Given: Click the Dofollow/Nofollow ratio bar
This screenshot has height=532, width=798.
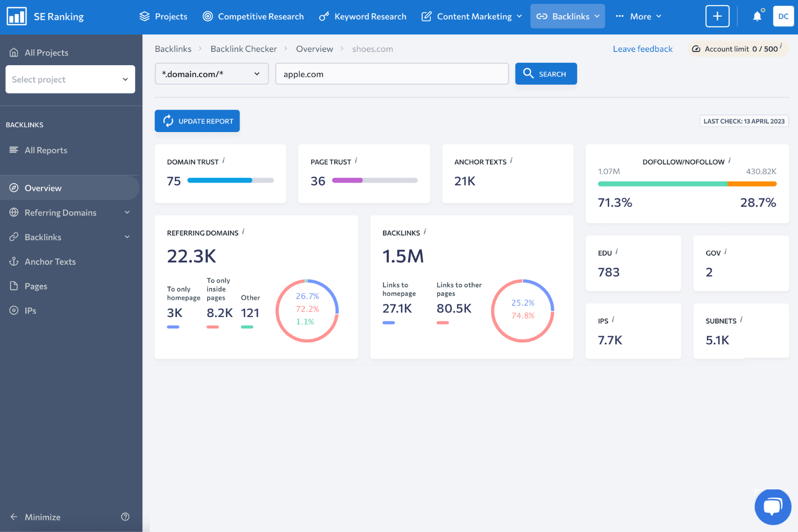Looking at the screenshot, I should tap(687, 184).
